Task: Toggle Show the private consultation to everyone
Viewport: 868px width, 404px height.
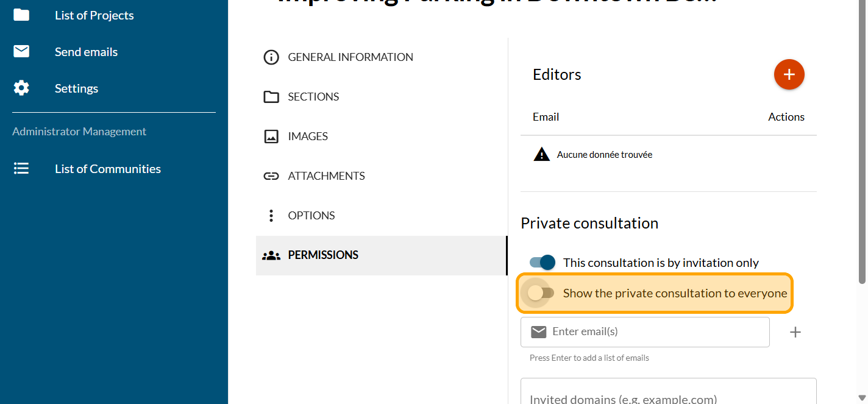Action: pos(541,293)
